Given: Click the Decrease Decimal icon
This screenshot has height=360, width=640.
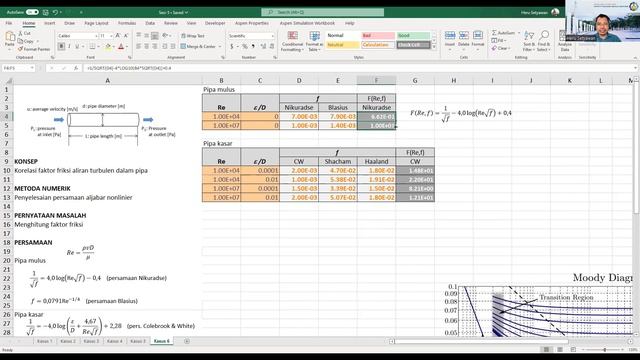Looking at the screenshot, I should (x=271, y=47).
